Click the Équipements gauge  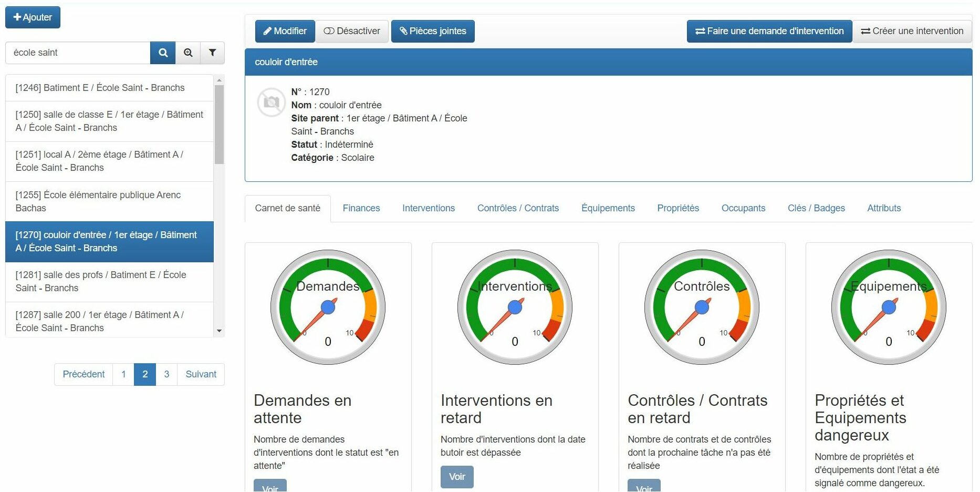pyautogui.click(x=889, y=307)
